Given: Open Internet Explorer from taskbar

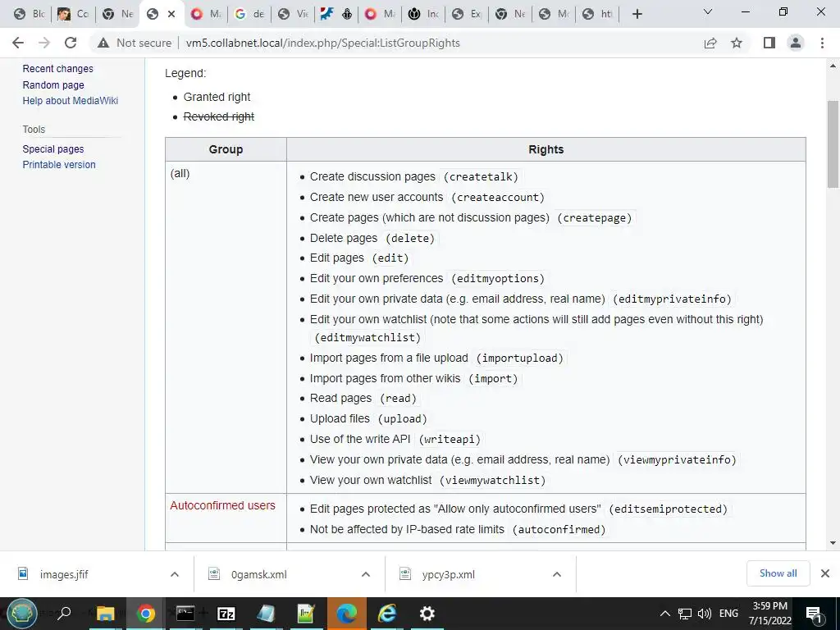Looking at the screenshot, I should [x=387, y=614].
